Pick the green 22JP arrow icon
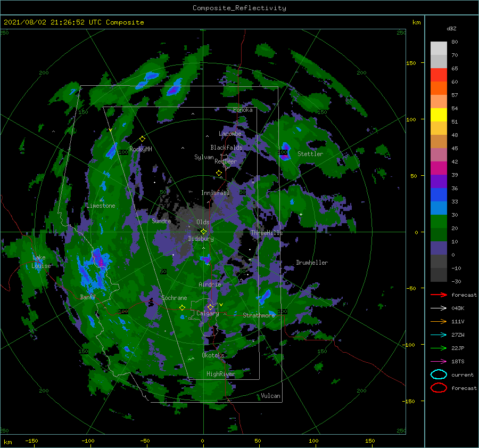 pos(439,348)
